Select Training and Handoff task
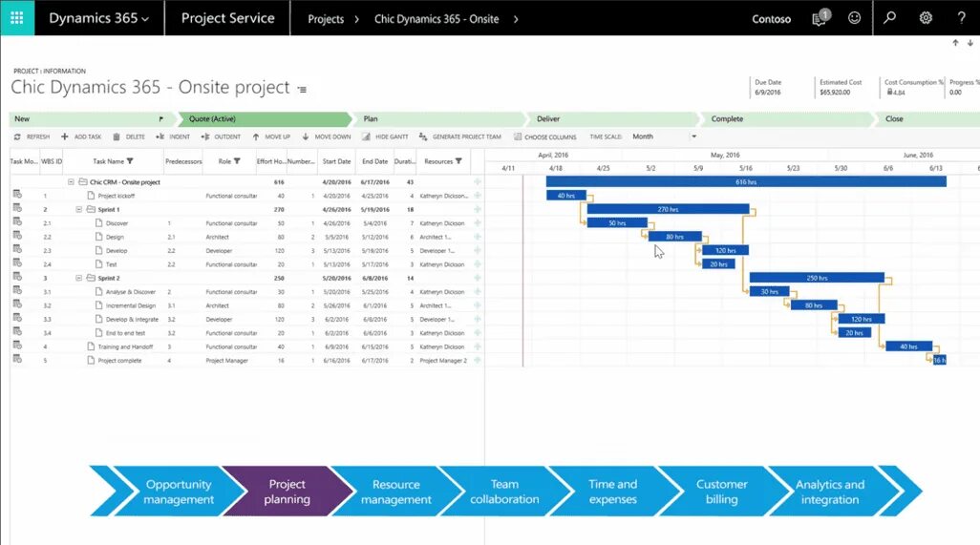980x545 pixels. (246, 347)
